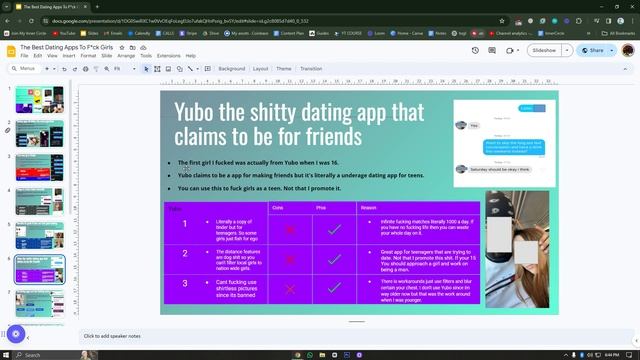This screenshot has width=640, height=360.
Task: Click the camera record icon
Action: click(509, 51)
